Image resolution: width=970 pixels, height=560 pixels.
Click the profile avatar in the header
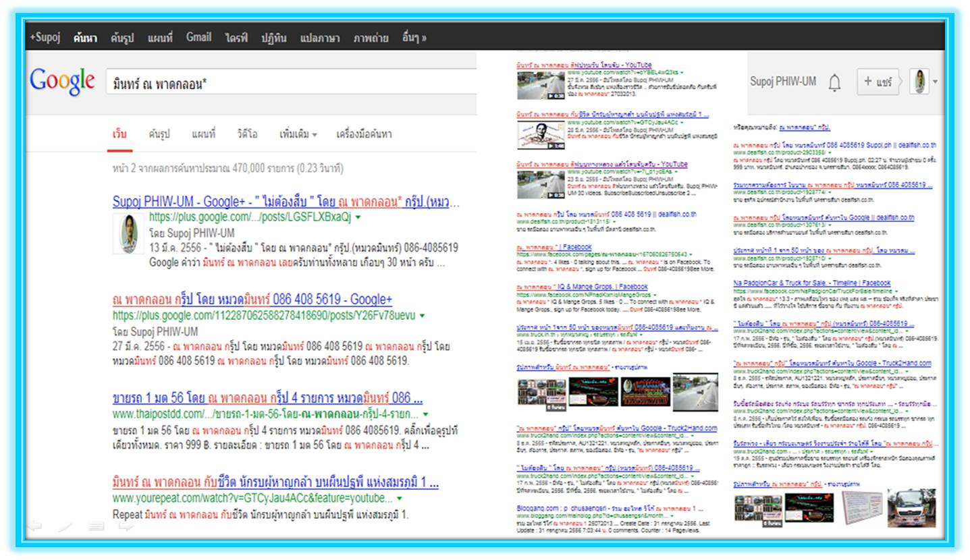[919, 82]
